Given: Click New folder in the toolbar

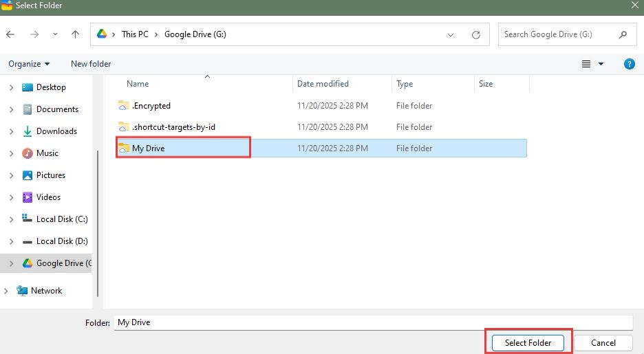Looking at the screenshot, I should (x=91, y=64).
